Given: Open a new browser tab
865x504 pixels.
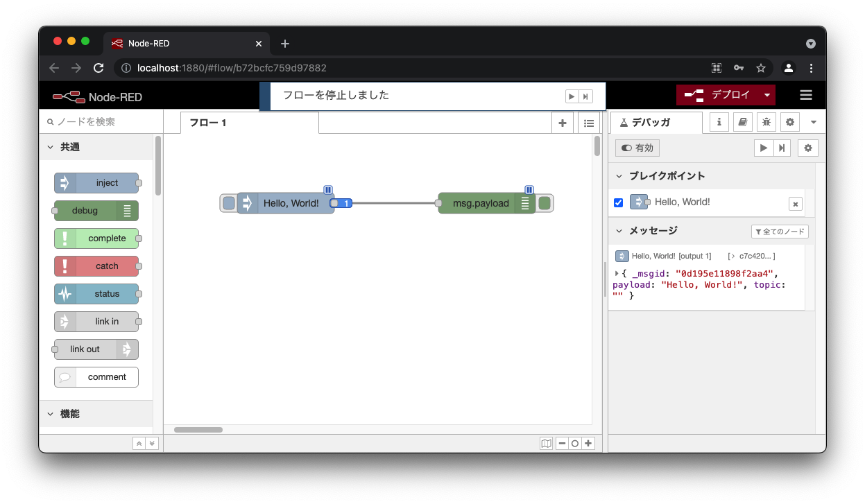Looking at the screenshot, I should click(x=285, y=44).
